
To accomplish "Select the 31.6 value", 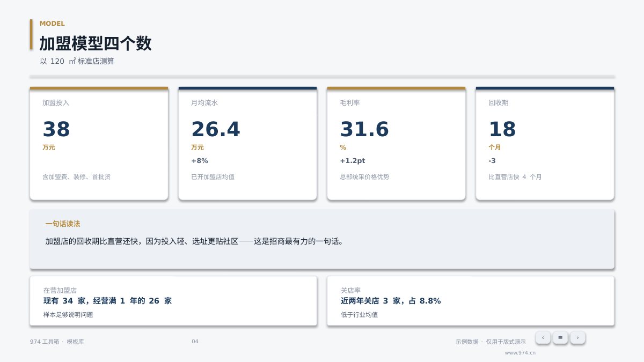I will tap(364, 130).
